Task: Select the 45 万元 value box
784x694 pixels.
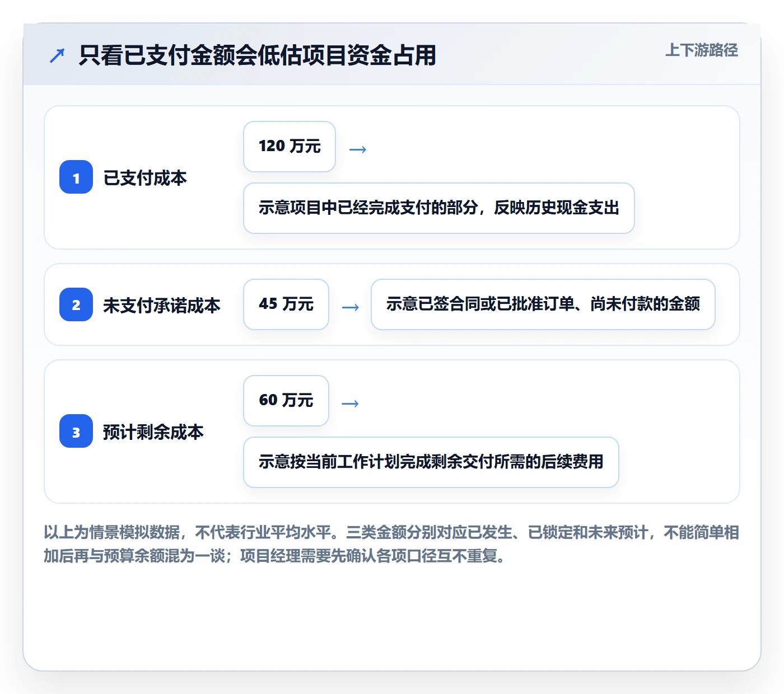Action: pos(286,304)
